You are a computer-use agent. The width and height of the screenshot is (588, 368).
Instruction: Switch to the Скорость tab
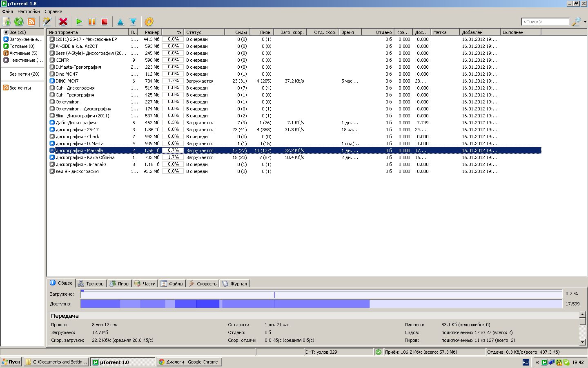click(x=203, y=283)
